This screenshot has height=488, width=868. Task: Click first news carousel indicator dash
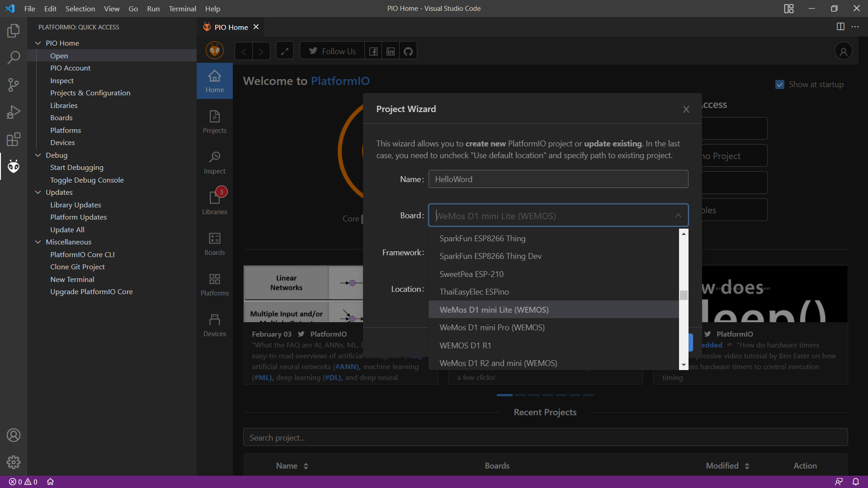click(x=505, y=395)
